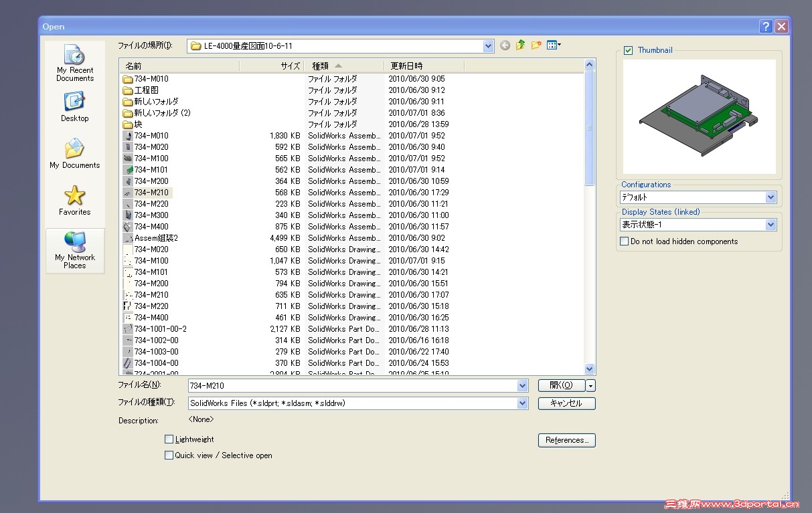Select 734-M400 assembly file icon
The width and height of the screenshot is (812, 513).
pyautogui.click(x=128, y=227)
